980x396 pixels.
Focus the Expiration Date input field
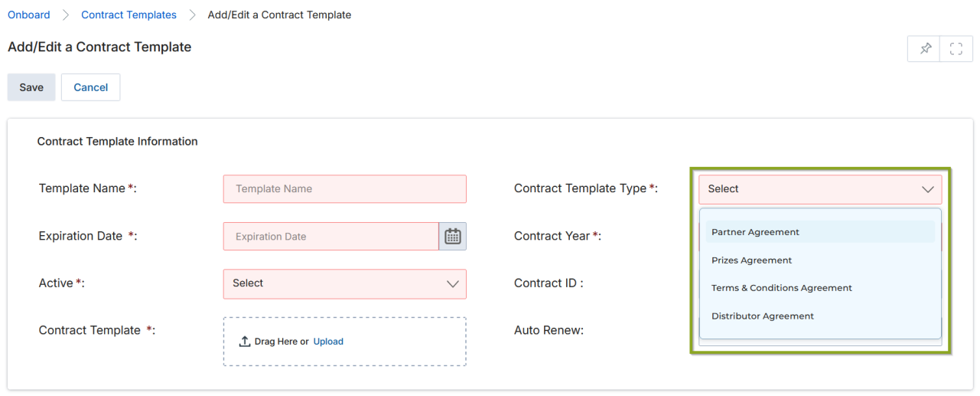331,237
